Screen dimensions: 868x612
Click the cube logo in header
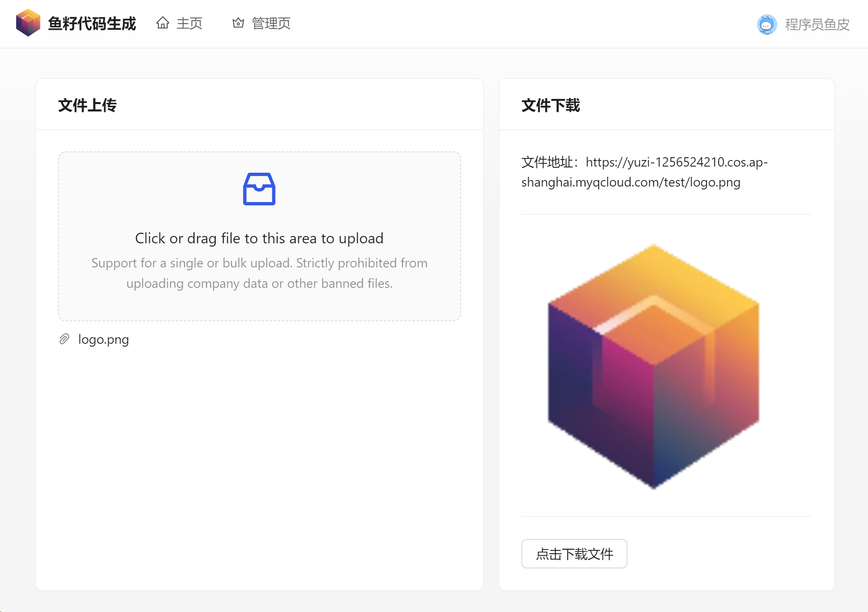[28, 23]
